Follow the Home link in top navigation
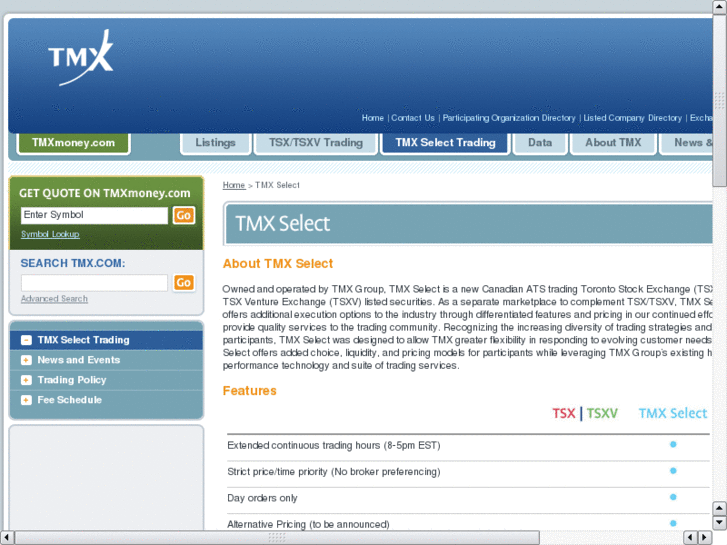Image resolution: width=727 pixels, height=545 pixels. click(373, 118)
